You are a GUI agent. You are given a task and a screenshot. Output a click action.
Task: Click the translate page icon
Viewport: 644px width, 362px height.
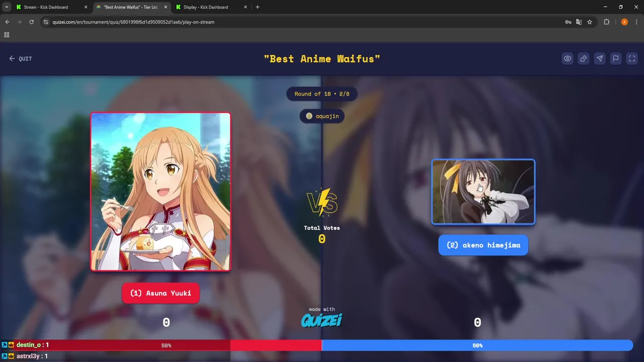tap(579, 22)
